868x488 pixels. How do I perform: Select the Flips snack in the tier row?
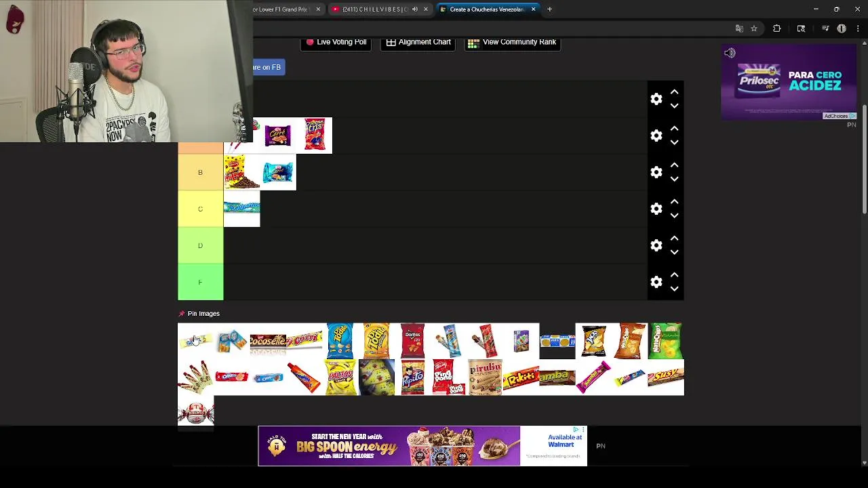click(x=315, y=136)
